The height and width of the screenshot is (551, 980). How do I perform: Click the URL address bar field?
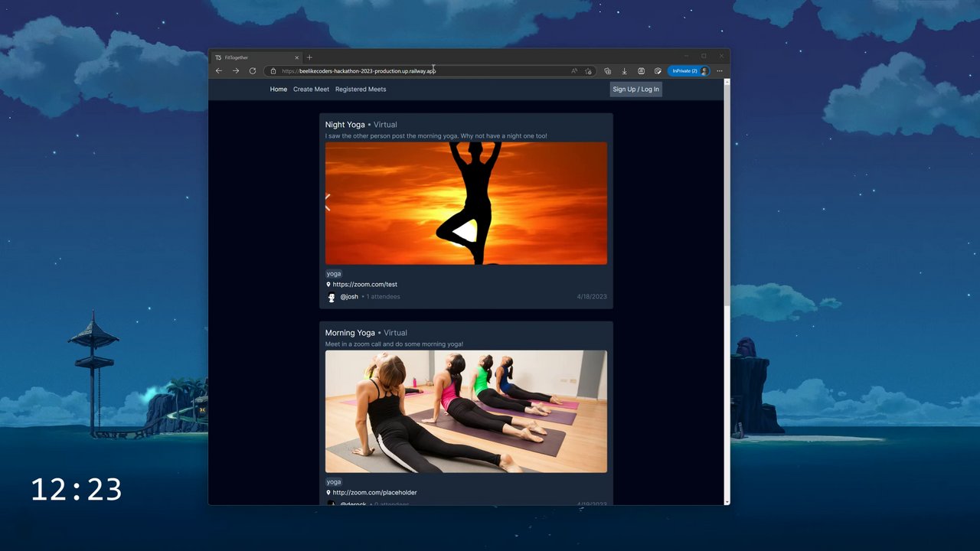click(429, 71)
